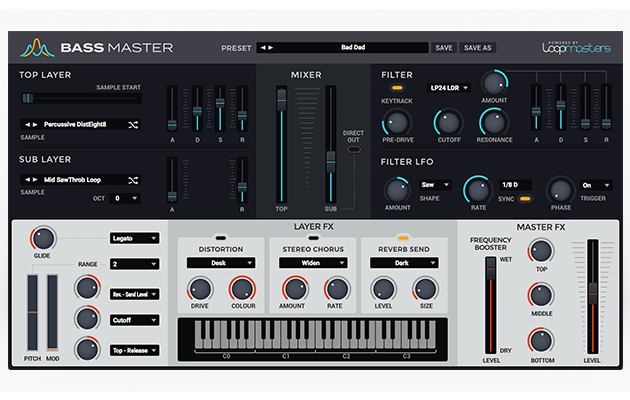Click the Sample Start slider
Viewport: 630px width, 400px height.
click(x=80, y=98)
